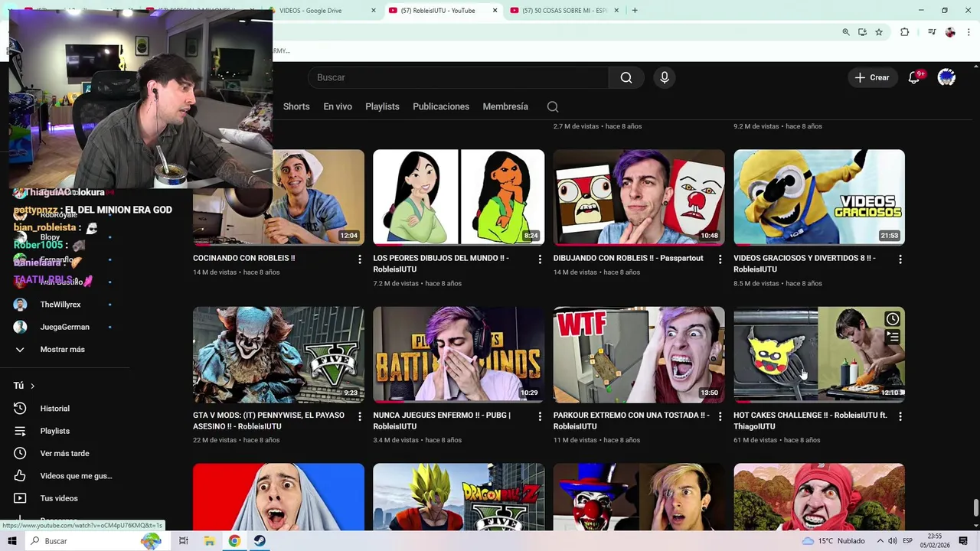Expand the Tú section chevron

click(32, 386)
